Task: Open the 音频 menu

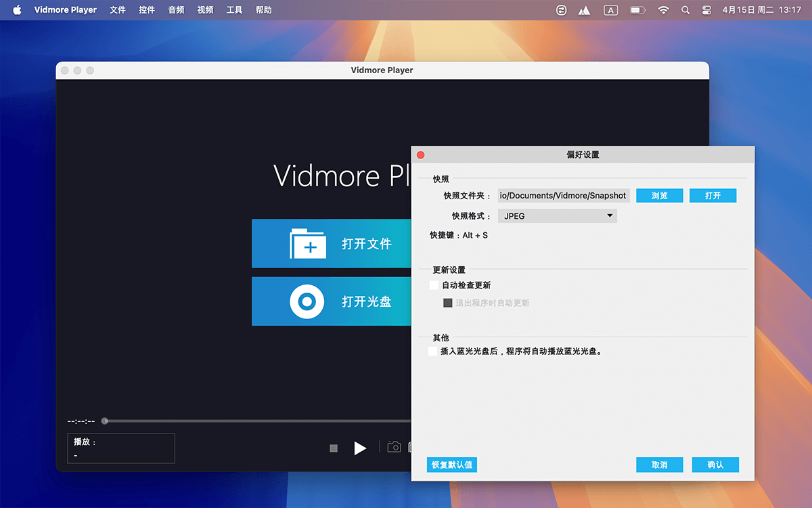Action: [176, 10]
